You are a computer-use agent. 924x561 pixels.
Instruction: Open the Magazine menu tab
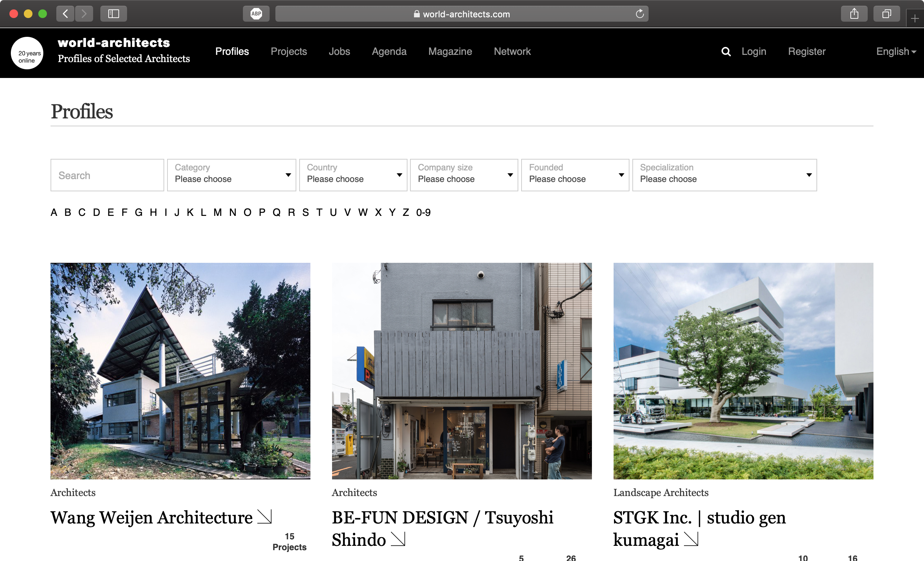coord(450,52)
